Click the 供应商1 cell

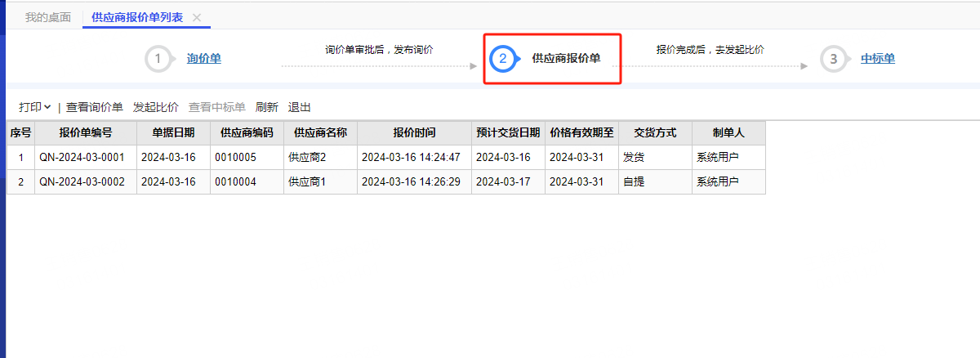pos(320,181)
